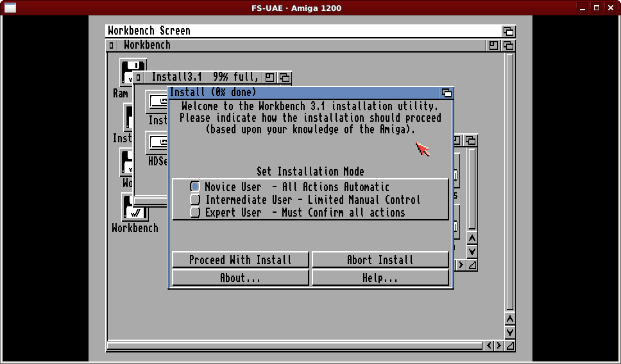Screen dimensions: 621x364
Task: Minimize the FS-UAE window
Action: [583, 8]
